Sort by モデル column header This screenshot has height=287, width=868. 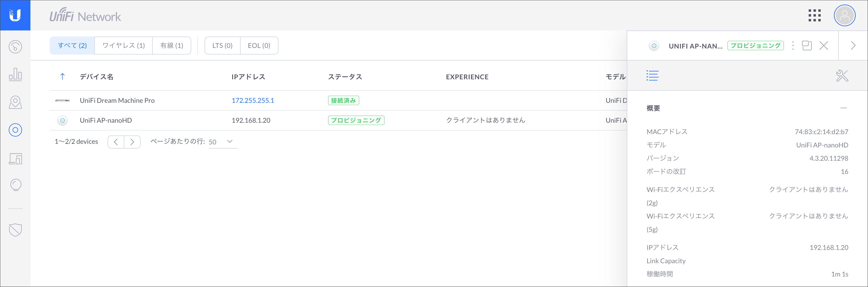[x=616, y=77]
